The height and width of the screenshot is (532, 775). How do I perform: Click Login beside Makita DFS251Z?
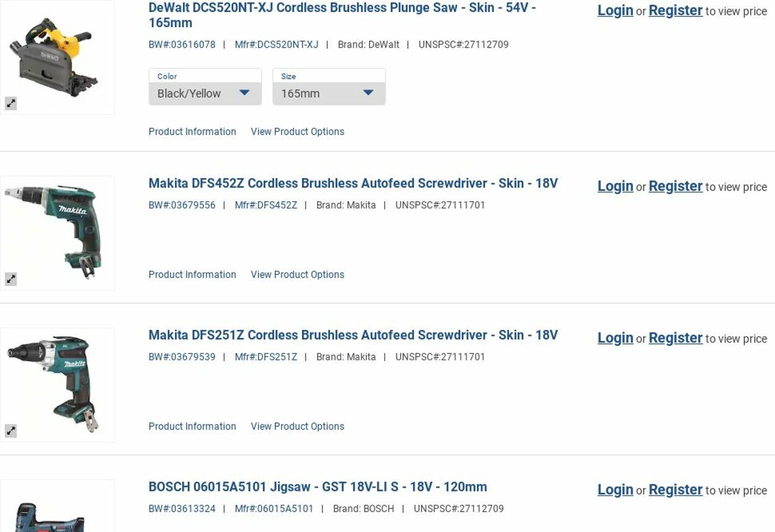[x=615, y=338]
